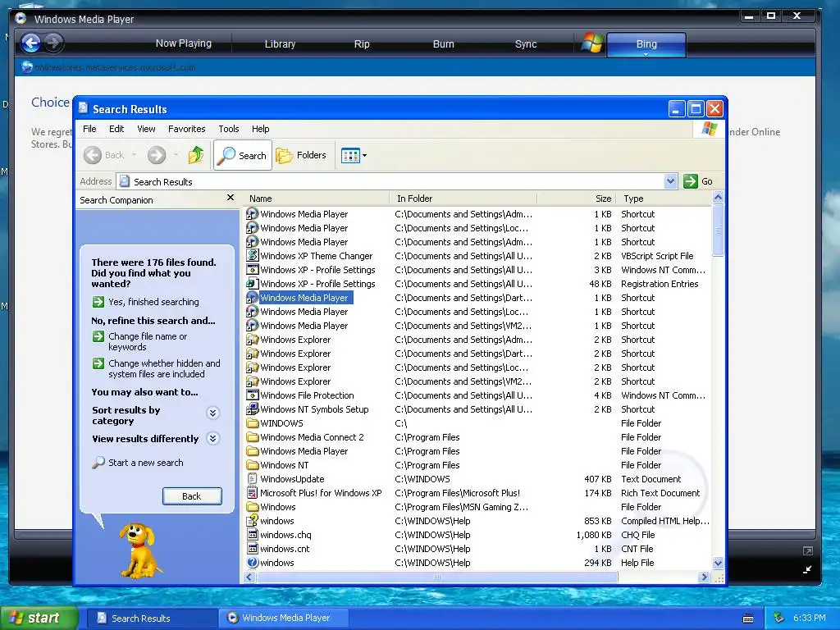Image resolution: width=840 pixels, height=630 pixels.
Task: Sort results by In Folder column
Action: (x=463, y=199)
